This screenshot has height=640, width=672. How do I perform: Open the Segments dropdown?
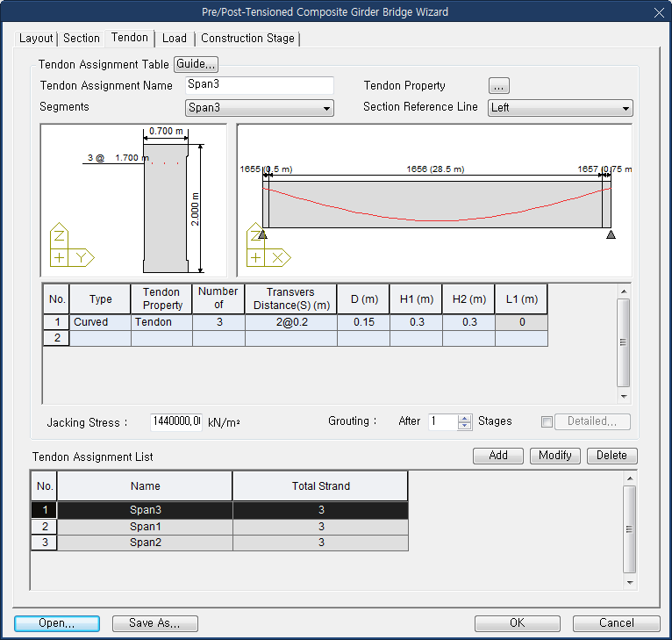click(x=260, y=108)
